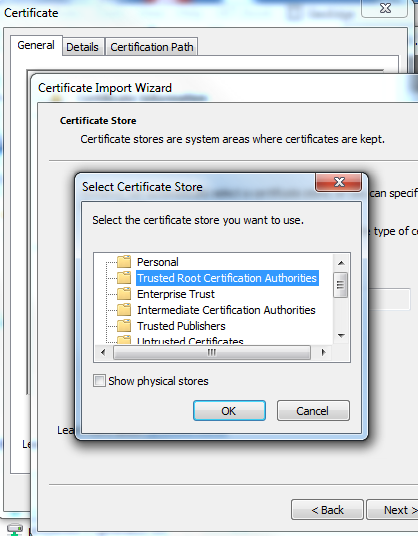Image resolution: width=418 pixels, height=536 pixels.
Task: Click the Trusted Root Certification Authorities folder icon
Action: (124, 278)
